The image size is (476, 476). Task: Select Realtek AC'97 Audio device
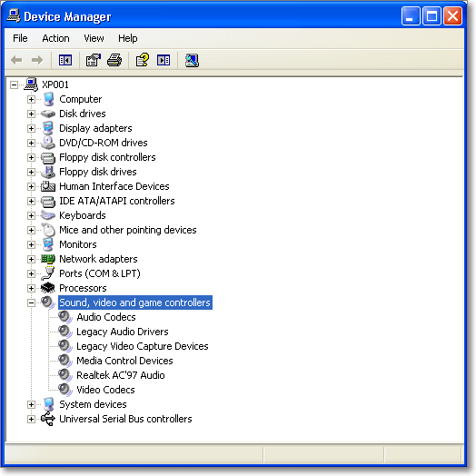point(121,375)
